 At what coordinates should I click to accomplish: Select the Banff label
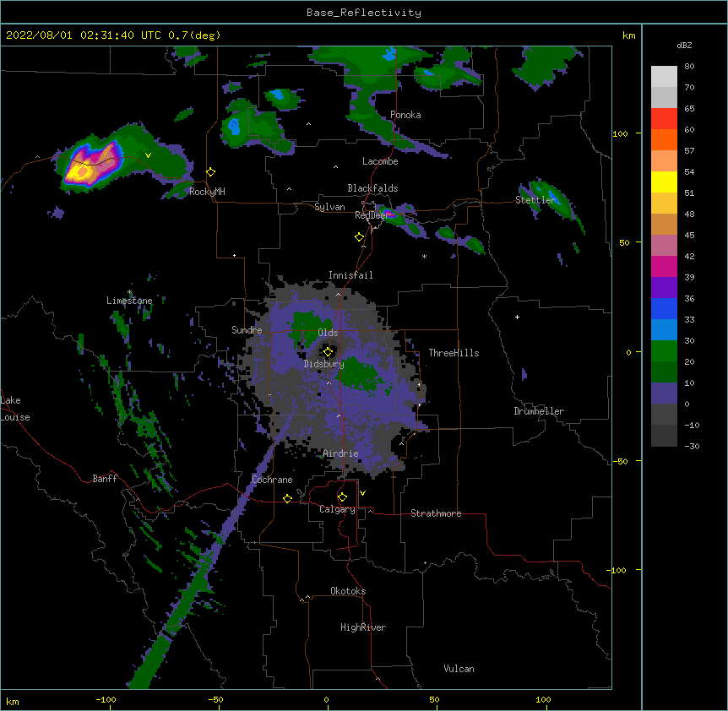(x=105, y=479)
